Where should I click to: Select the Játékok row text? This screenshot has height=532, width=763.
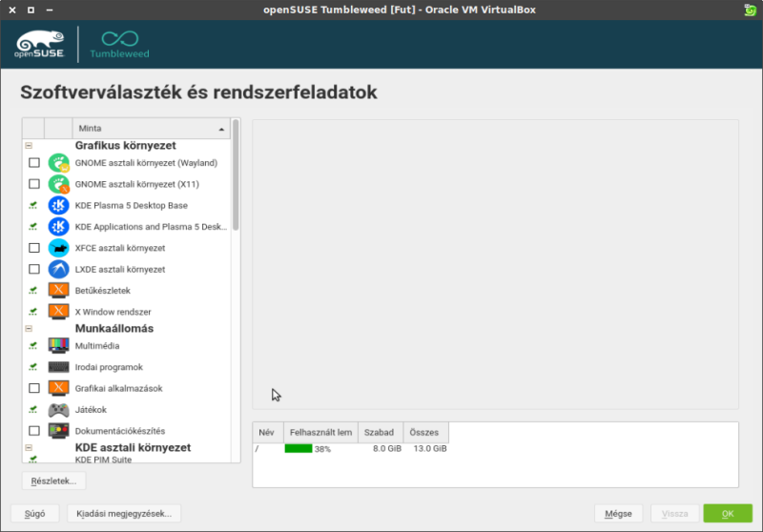coord(91,410)
